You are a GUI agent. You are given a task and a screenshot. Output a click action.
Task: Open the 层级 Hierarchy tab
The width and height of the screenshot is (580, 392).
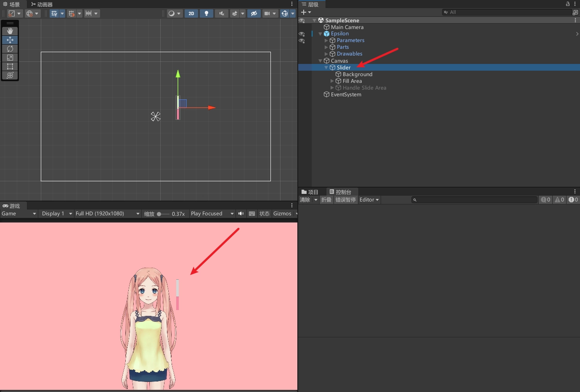[x=310, y=4]
